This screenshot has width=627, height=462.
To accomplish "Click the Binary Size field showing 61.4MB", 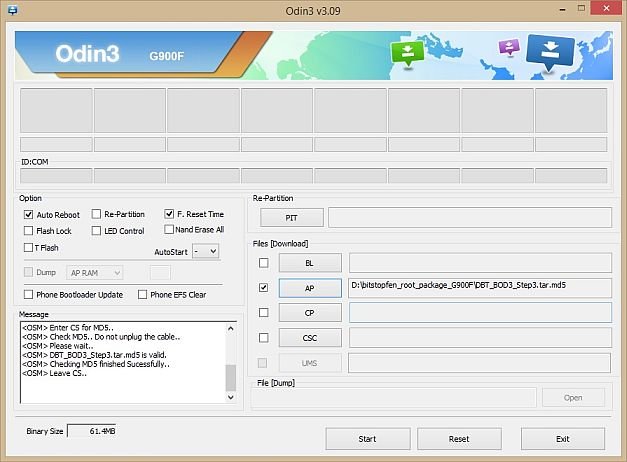I will click(92, 431).
